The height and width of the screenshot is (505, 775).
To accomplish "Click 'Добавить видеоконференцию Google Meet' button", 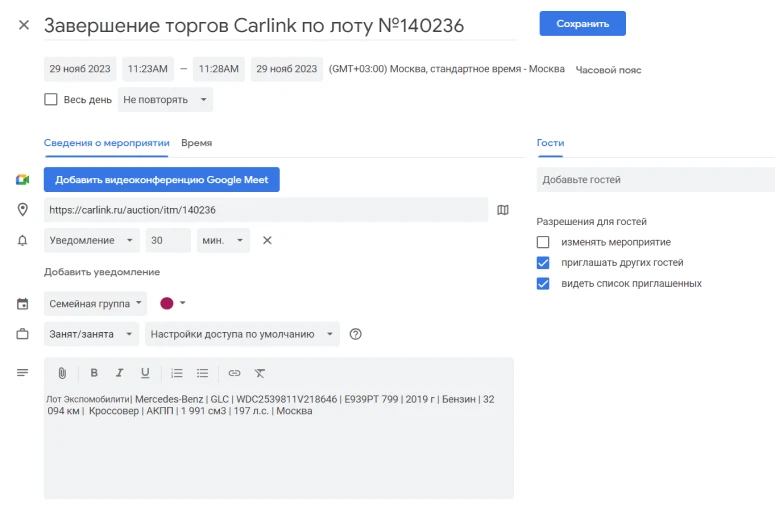I will point(162,180).
